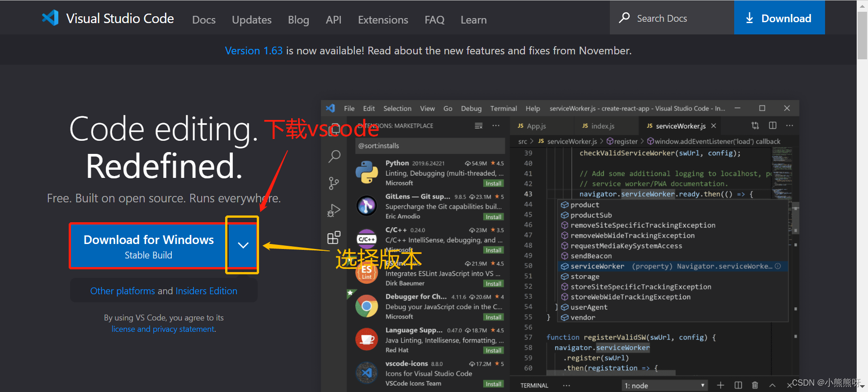
Task: Click the ESLint extension icon
Action: 367,272
